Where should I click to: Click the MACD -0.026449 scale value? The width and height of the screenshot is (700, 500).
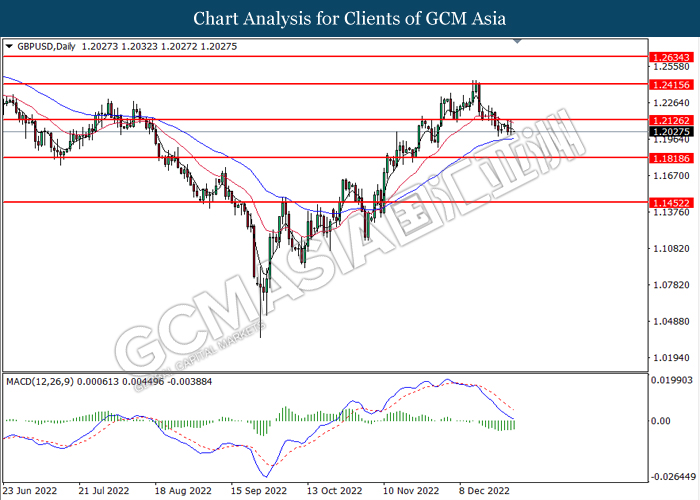(x=673, y=477)
